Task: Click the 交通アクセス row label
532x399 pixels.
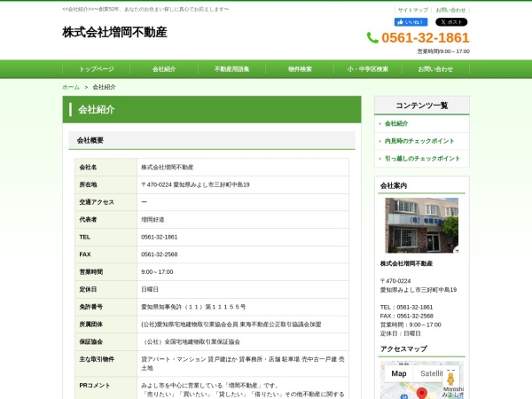Action: click(97, 202)
